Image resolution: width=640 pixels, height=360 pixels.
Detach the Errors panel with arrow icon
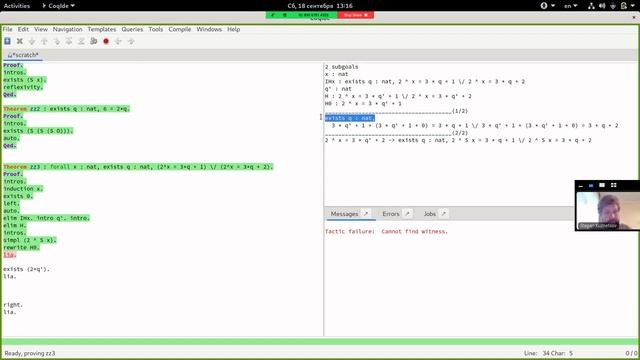pos(407,213)
